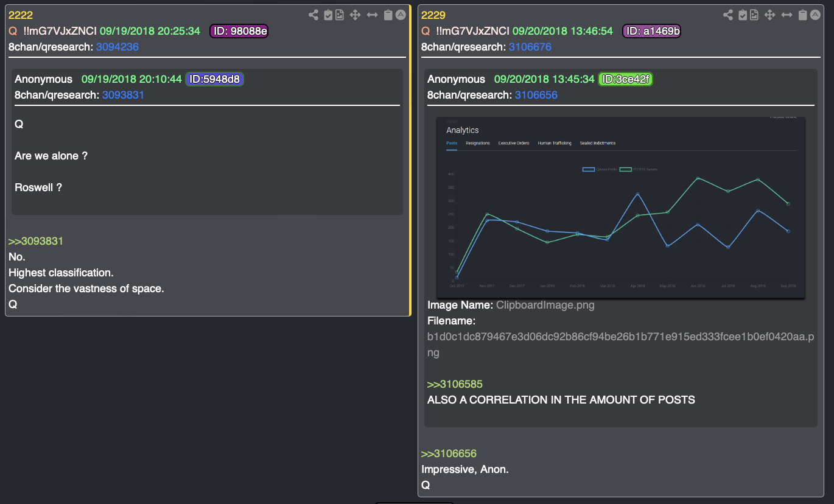This screenshot has height=504, width=834.
Task: Open qresearch link 3106656 in the quoted post
Action: (536, 95)
